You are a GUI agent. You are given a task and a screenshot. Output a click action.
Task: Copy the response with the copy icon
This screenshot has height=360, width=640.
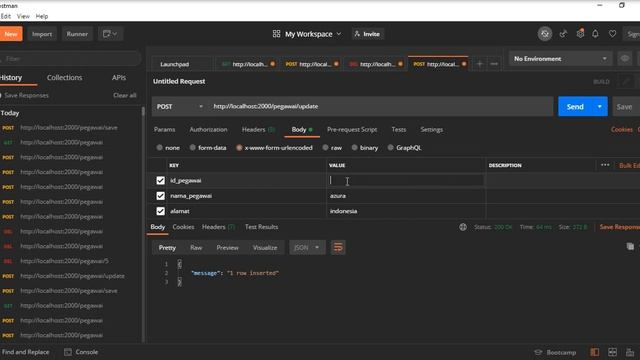click(631, 247)
